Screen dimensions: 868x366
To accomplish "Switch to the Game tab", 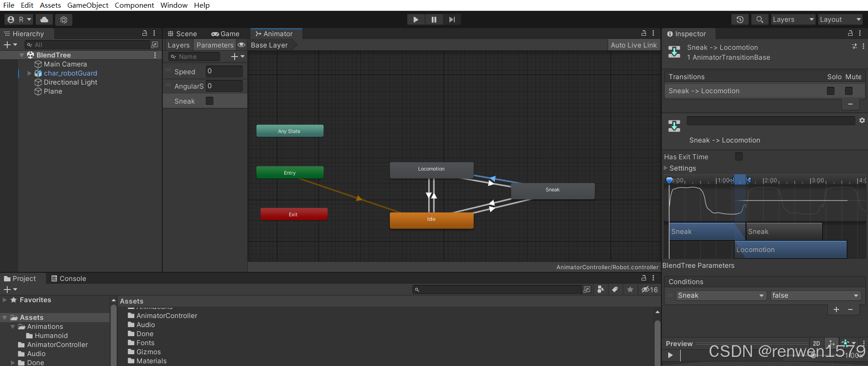I will [225, 33].
